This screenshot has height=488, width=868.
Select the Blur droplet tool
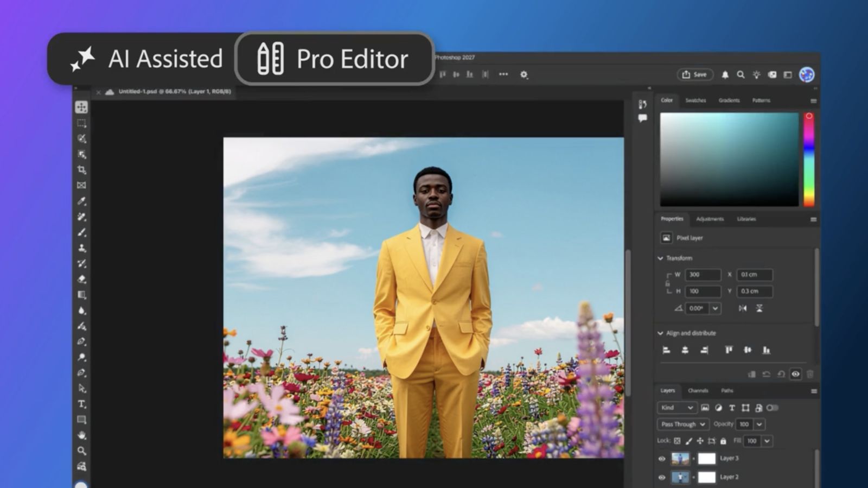coord(81,310)
